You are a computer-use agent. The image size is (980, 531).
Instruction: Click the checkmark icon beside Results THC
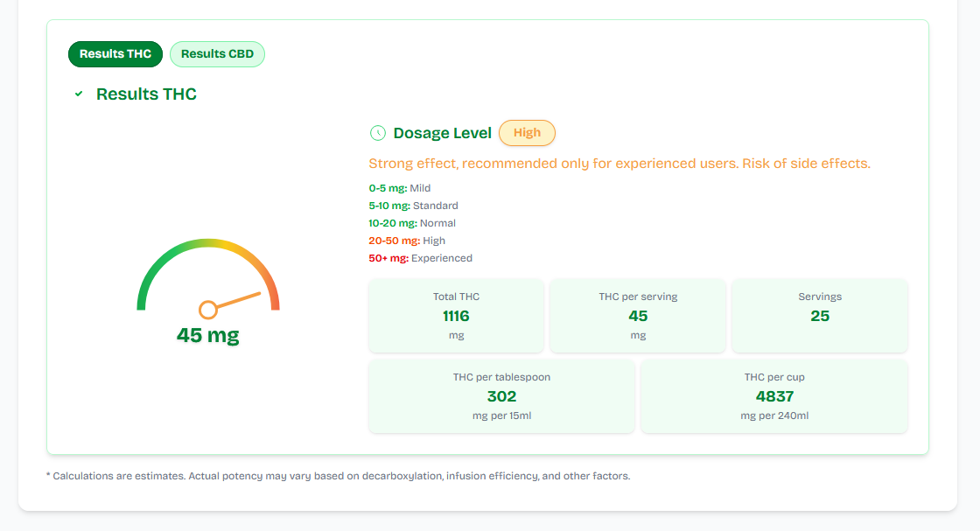(79, 94)
